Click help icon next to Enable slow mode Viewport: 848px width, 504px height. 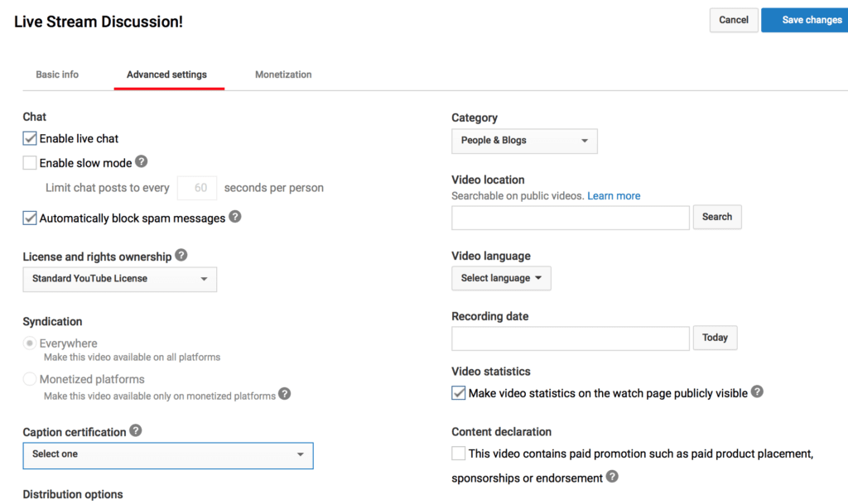click(x=142, y=162)
